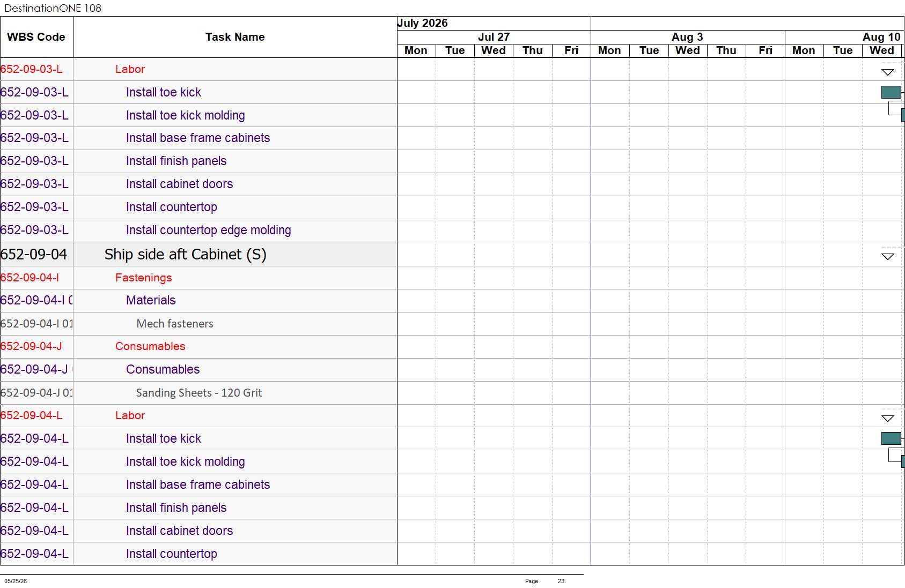Click the Jul 27 week header
Viewport: 905px width, 588px height.
(x=494, y=37)
